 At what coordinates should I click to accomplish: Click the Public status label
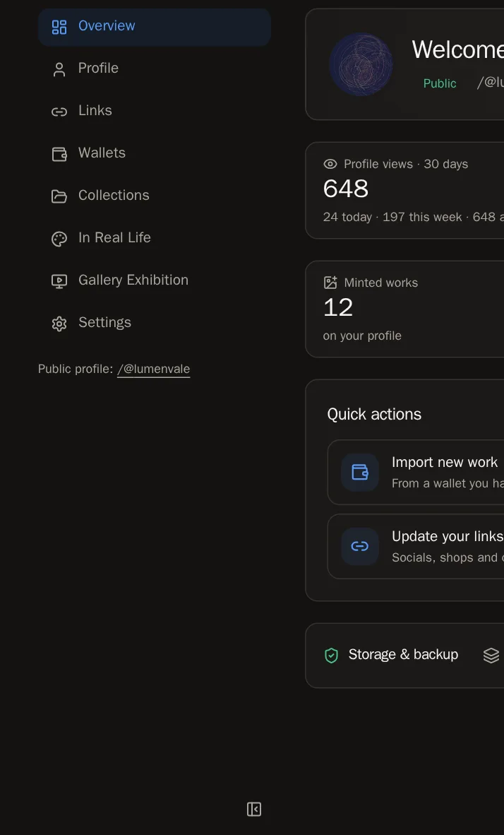click(440, 83)
